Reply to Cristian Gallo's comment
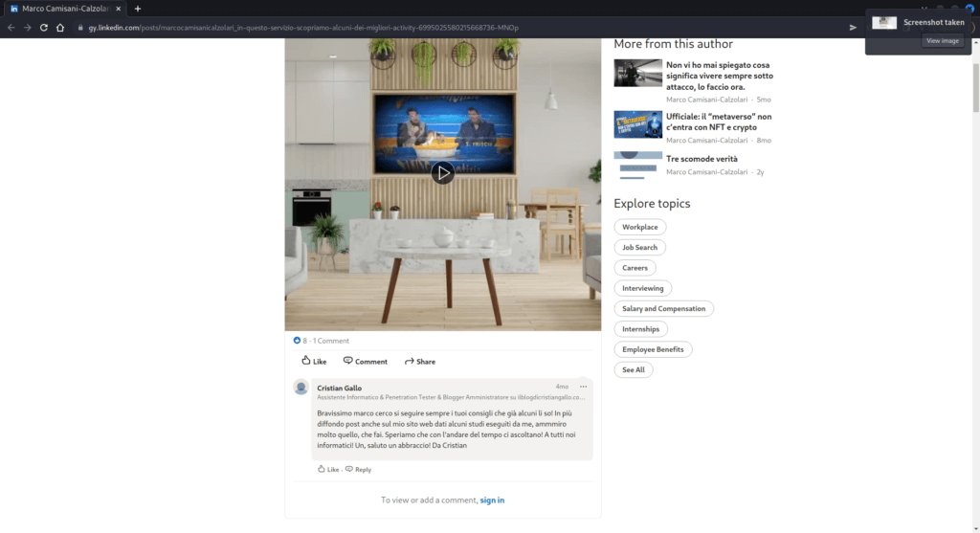Screen dimensions: 980x533 pyautogui.click(x=358, y=470)
